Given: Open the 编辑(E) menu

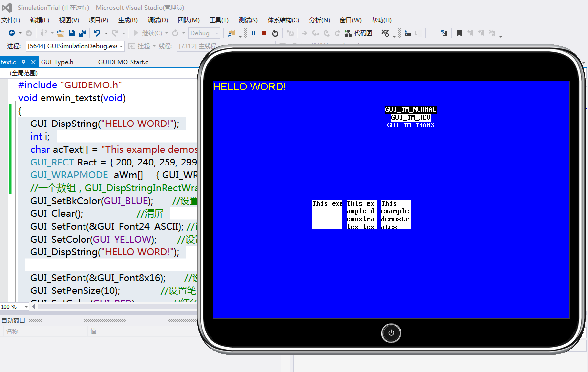Looking at the screenshot, I should 40,20.
